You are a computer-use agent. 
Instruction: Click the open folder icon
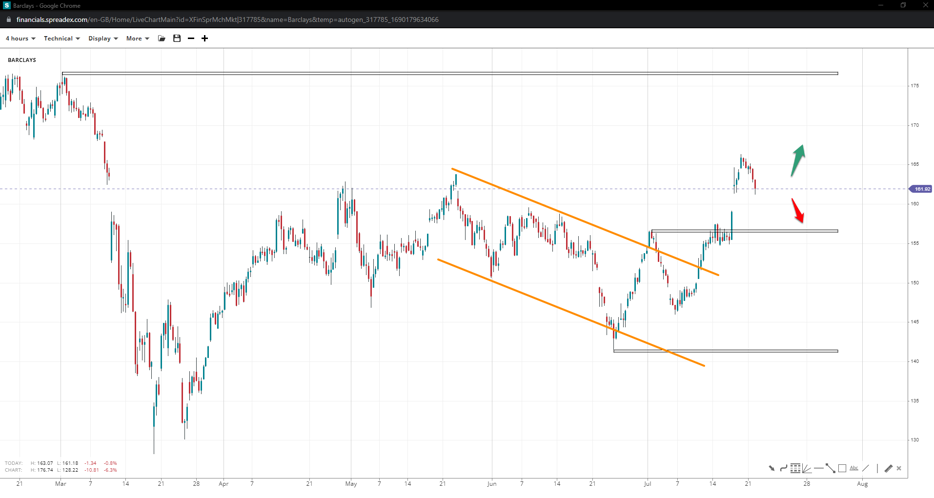tap(162, 39)
